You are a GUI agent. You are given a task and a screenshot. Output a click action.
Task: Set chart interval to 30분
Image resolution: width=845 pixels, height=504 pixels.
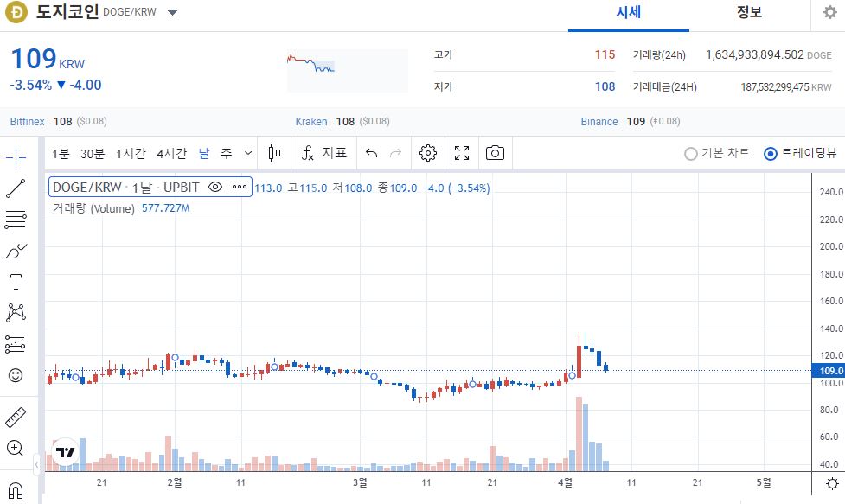pyautogui.click(x=93, y=154)
